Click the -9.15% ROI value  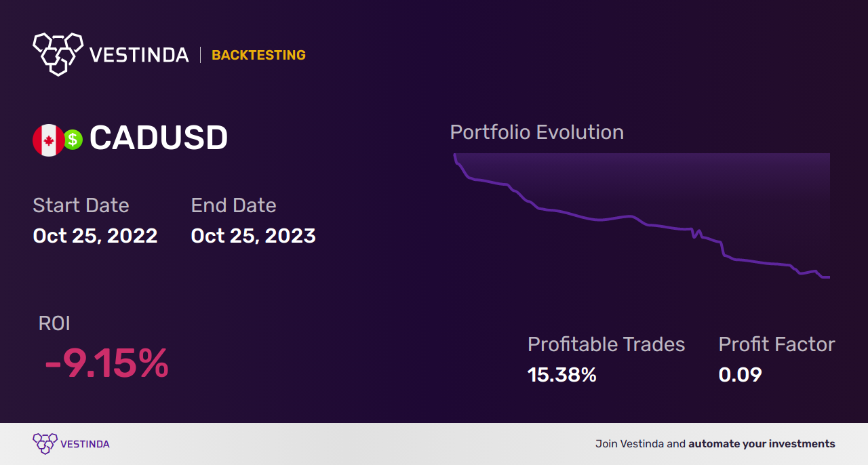click(106, 364)
